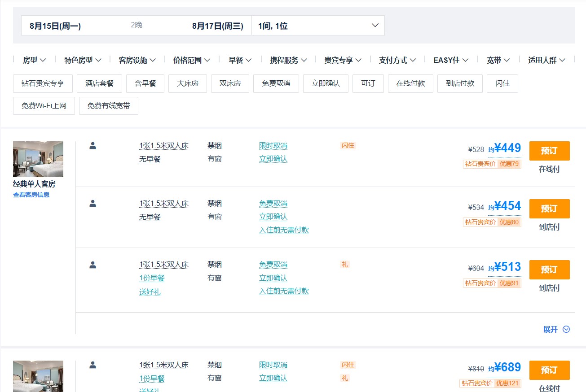Image resolution: width=586 pixels, height=392 pixels.
Task: Click the check-in date 8月15日(周一)
Action: 55,26
